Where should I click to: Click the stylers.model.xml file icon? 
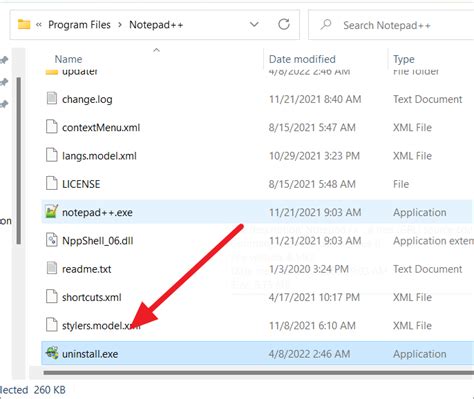52,325
